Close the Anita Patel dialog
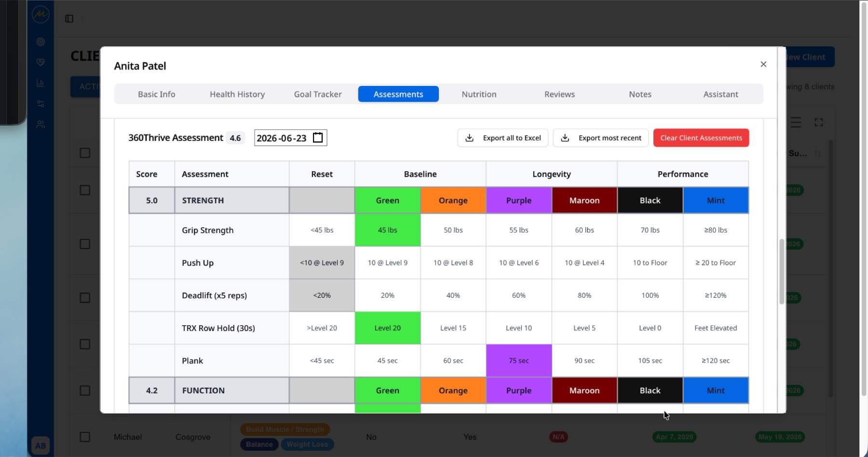Image resolution: width=868 pixels, height=457 pixels. pyautogui.click(x=763, y=64)
